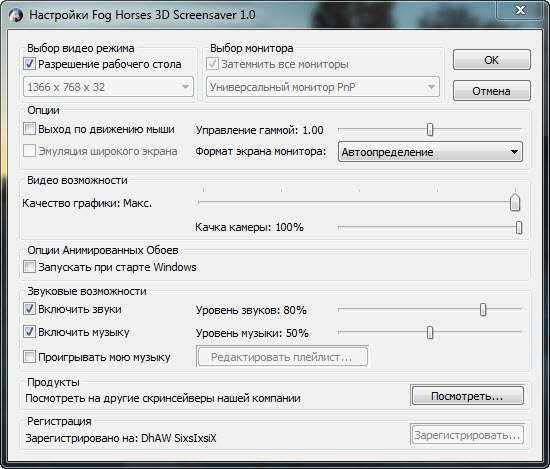Open the Автоопределение screen format dropdown

(x=430, y=152)
